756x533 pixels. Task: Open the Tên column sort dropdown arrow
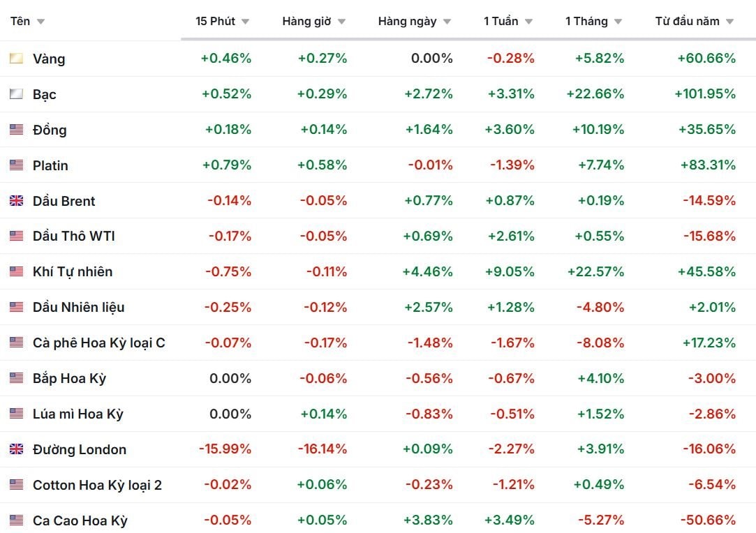[40, 22]
